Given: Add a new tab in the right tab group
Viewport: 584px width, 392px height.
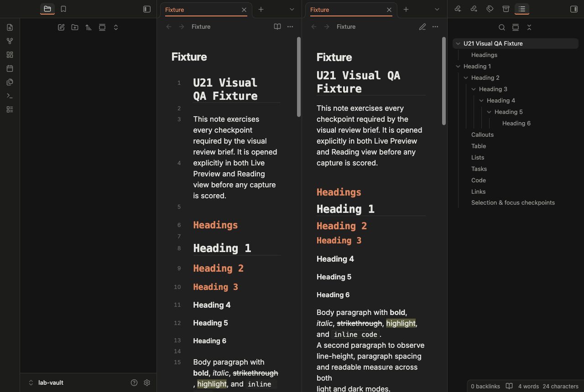Looking at the screenshot, I should click(x=406, y=9).
